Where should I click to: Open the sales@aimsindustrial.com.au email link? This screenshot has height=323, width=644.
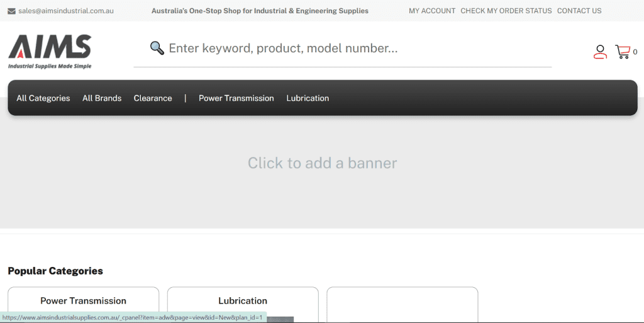(65, 11)
